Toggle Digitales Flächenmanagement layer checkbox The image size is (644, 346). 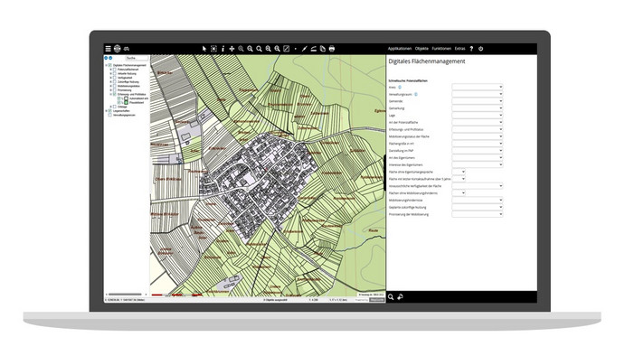[109, 65]
